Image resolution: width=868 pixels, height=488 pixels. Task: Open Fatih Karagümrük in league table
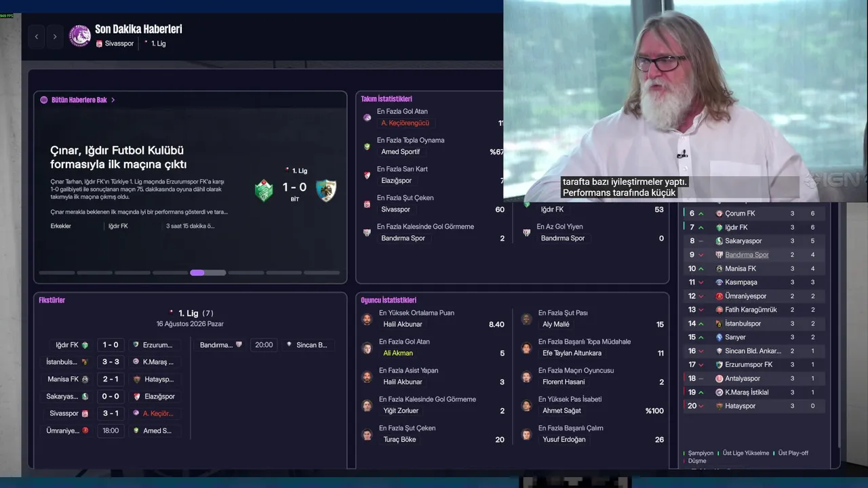(751, 310)
